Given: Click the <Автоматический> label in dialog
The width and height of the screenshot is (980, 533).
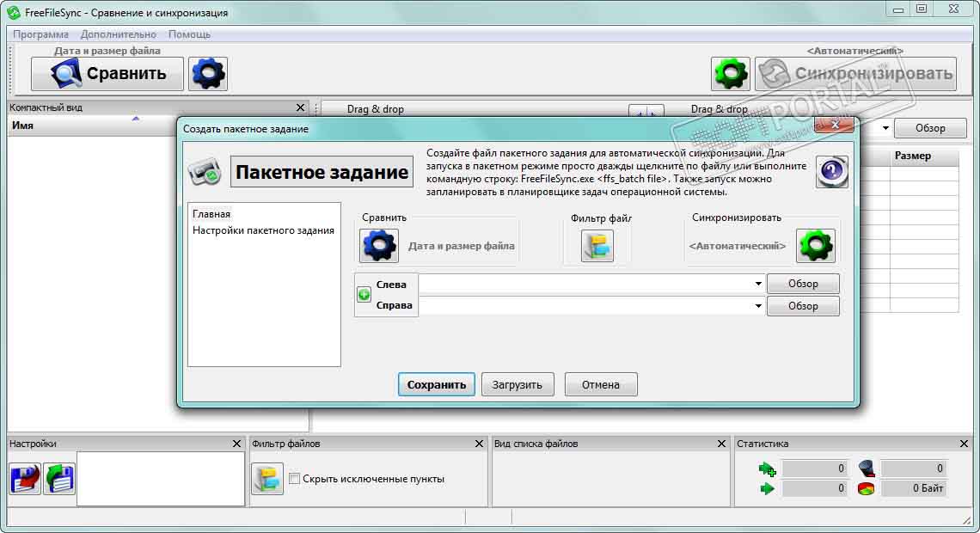Looking at the screenshot, I should click(737, 246).
